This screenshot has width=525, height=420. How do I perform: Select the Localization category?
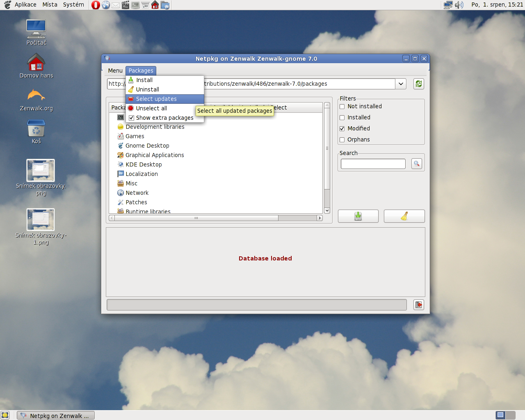tap(142, 174)
